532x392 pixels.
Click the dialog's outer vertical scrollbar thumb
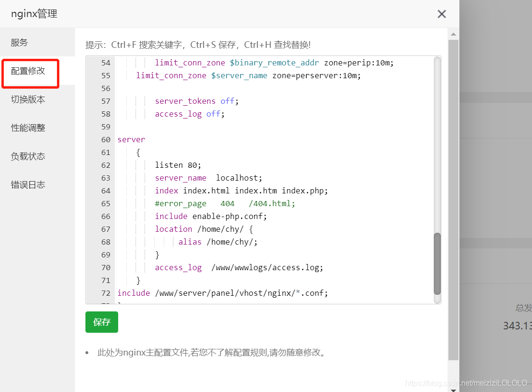(x=453, y=200)
